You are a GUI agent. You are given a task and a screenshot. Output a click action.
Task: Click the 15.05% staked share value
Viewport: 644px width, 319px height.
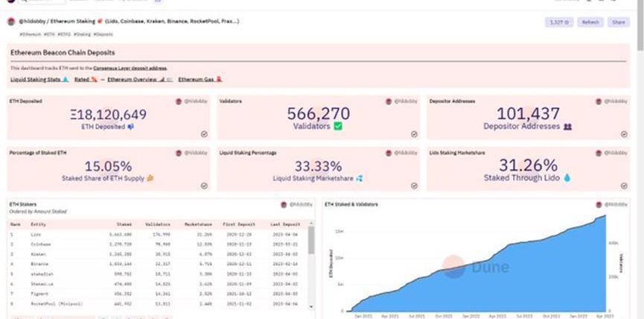pyautogui.click(x=109, y=166)
